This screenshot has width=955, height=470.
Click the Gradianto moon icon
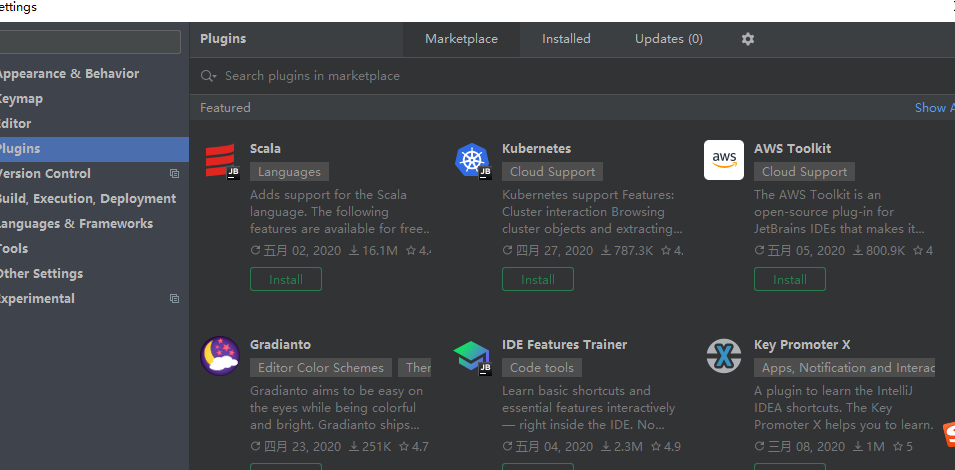tap(220, 356)
